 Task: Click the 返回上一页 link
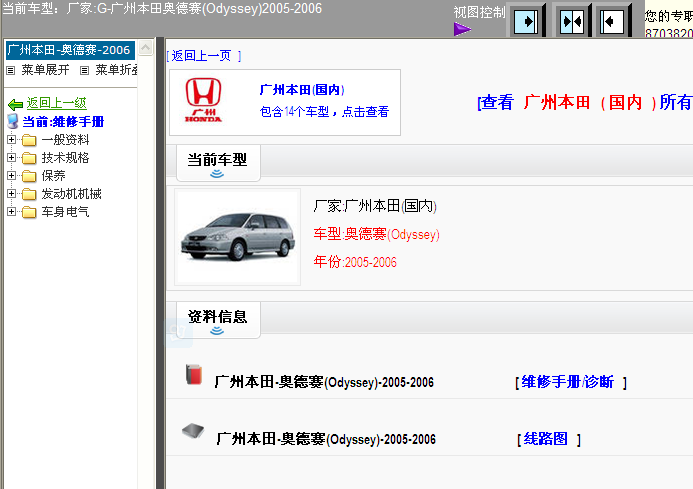[201, 56]
